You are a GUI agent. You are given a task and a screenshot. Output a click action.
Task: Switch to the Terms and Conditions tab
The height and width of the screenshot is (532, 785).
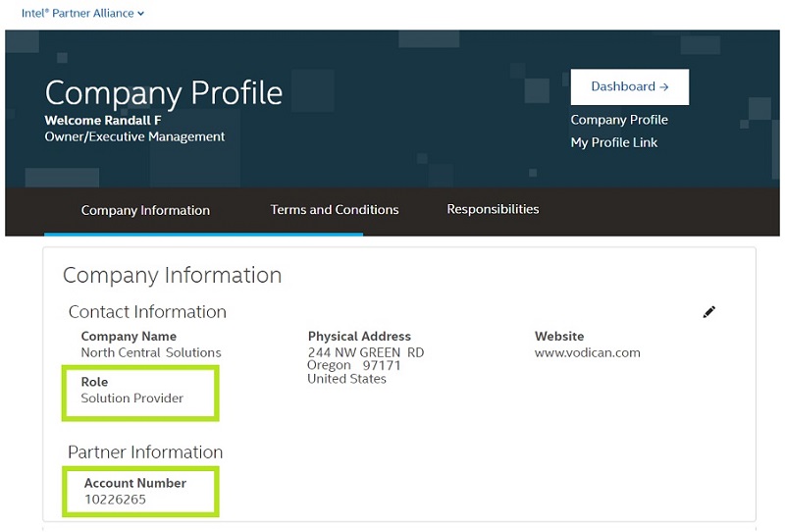pos(335,209)
